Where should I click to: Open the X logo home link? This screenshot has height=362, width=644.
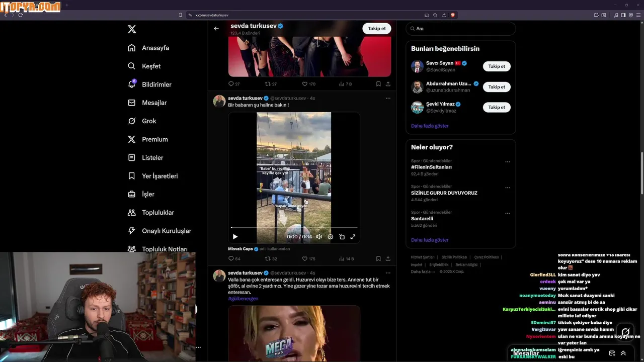pos(132,29)
